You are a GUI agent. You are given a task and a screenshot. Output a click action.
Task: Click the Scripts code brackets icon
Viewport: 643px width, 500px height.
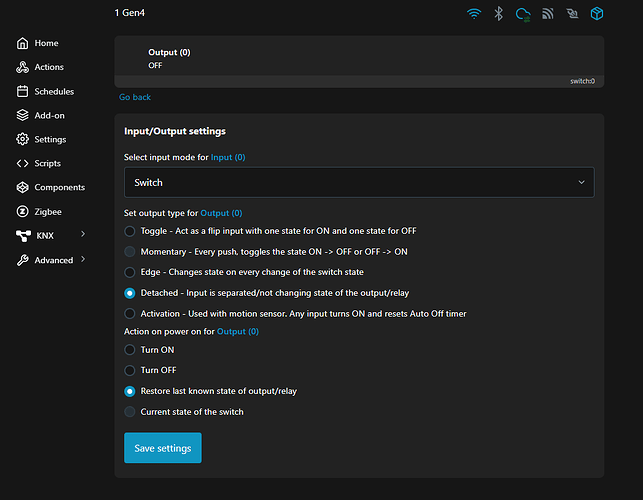click(23, 163)
